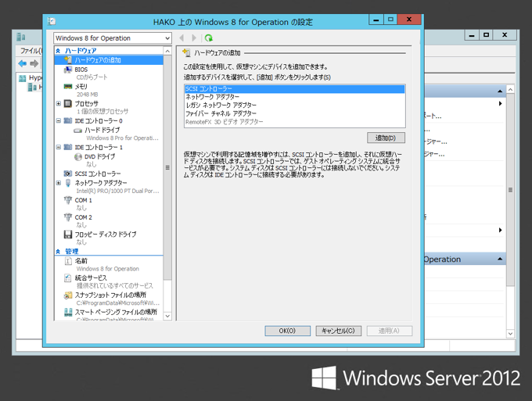Click the 追加(D) button

point(386,138)
